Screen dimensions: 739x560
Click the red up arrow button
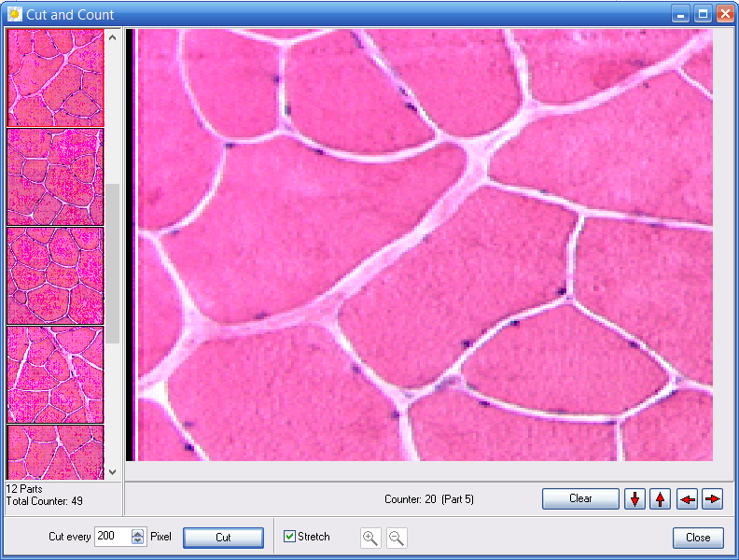(660, 498)
